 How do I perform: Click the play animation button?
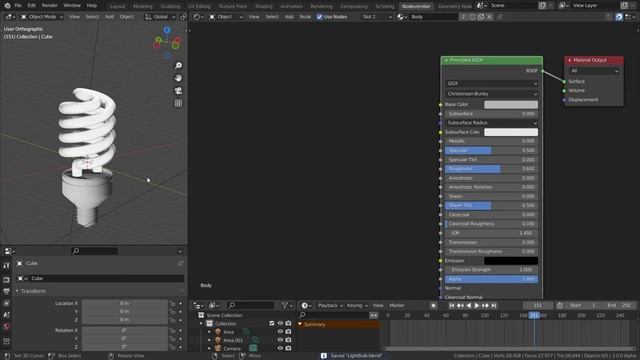[x=476, y=305]
